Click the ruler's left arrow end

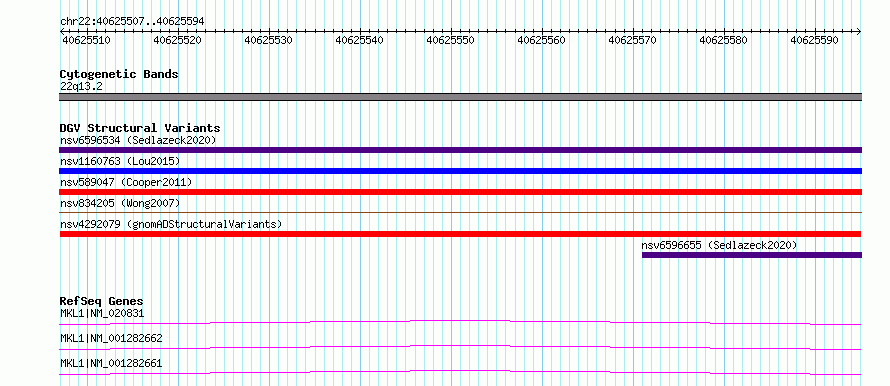(x=62, y=32)
